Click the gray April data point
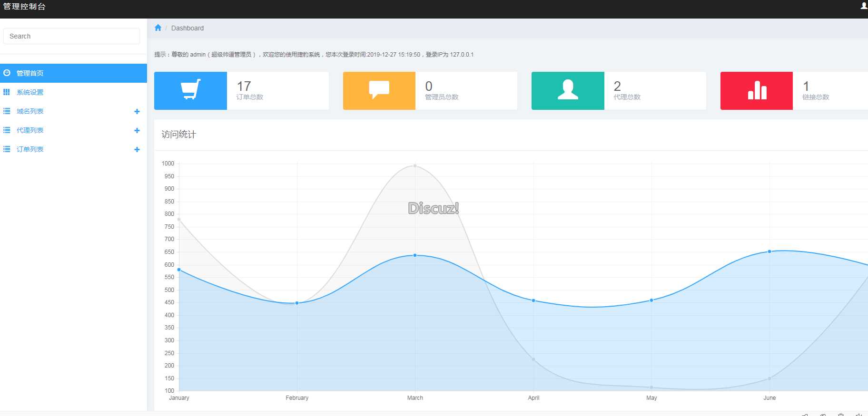This screenshot has height=416, width=868. (x=533, y=359)
